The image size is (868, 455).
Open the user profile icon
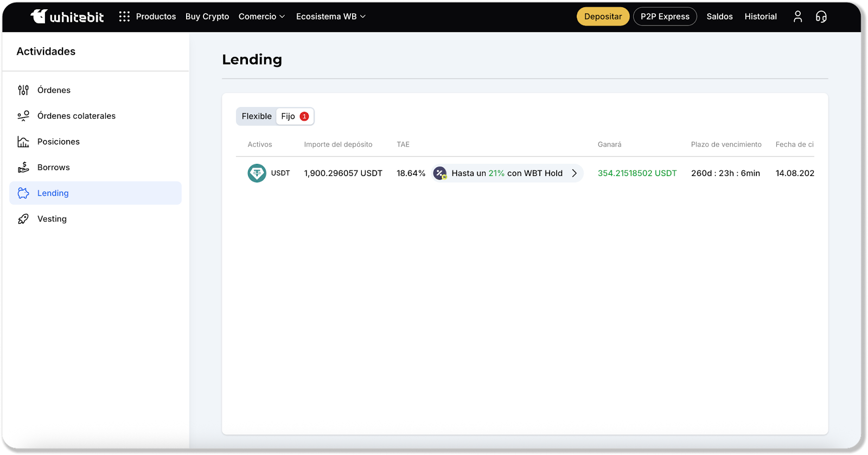pos(797,16)
